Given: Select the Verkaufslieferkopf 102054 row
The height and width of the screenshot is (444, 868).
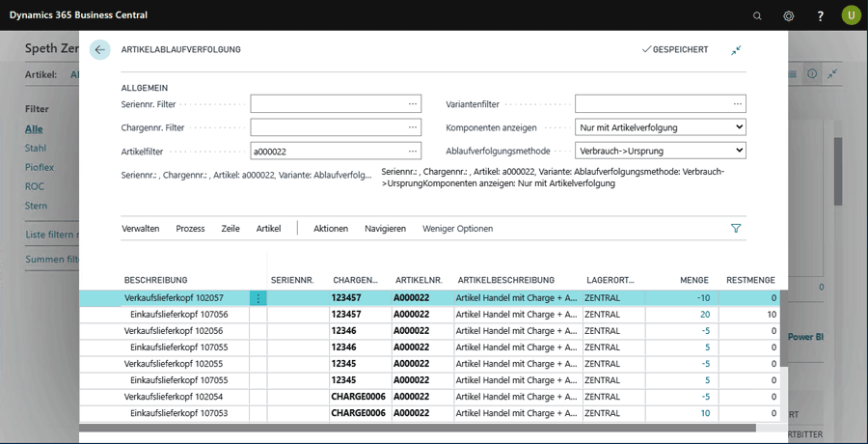Looking at the screenshot, I should [429, 397].
